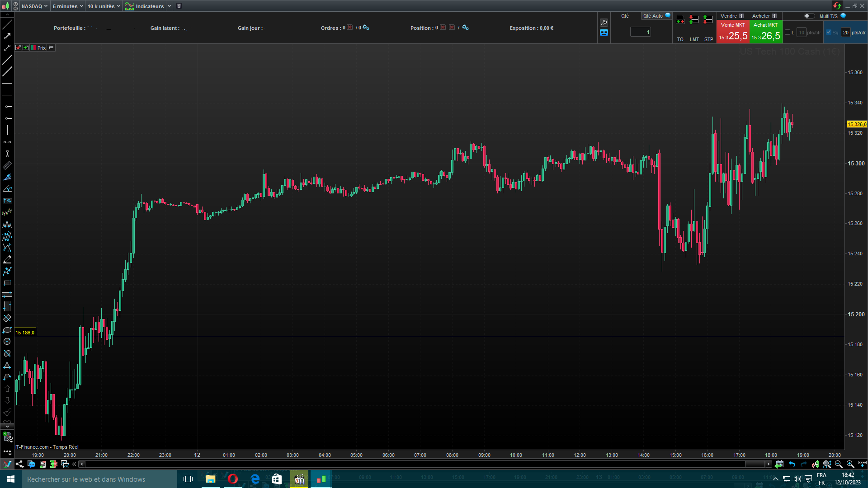
Task: Click the TO order ticket icon
Action: click(x=680, y=20)
